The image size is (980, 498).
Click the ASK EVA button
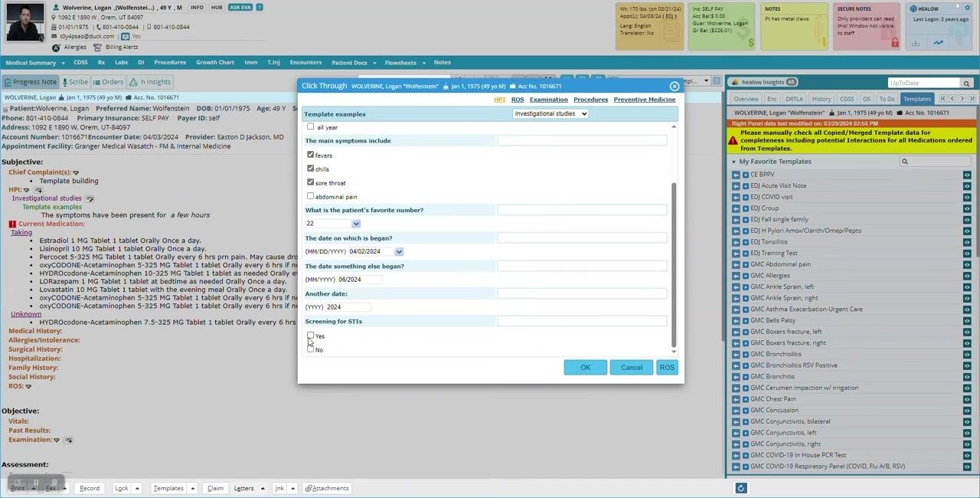(x=240, y=8)
